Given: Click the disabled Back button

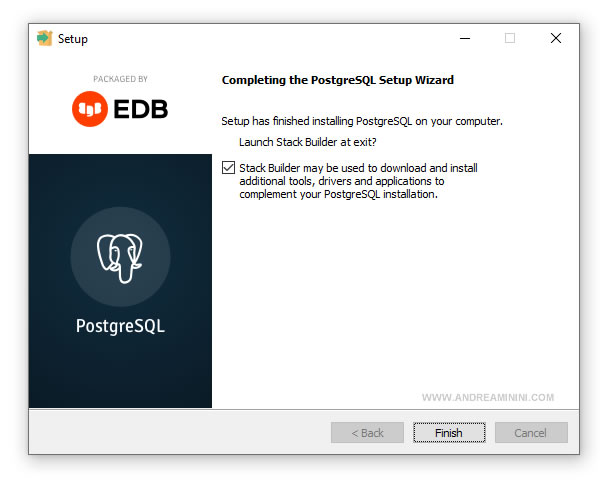Looking at the screenshot, I should pos(367,433).
